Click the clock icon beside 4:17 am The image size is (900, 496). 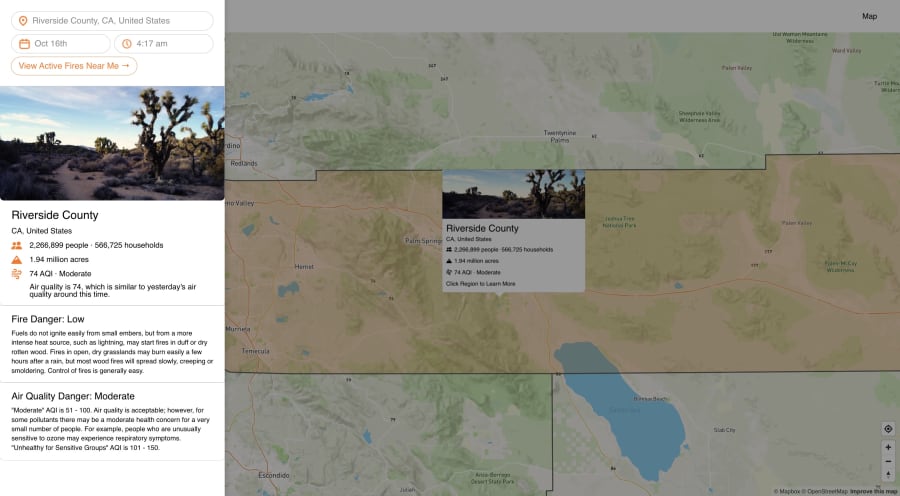point(127,44)
